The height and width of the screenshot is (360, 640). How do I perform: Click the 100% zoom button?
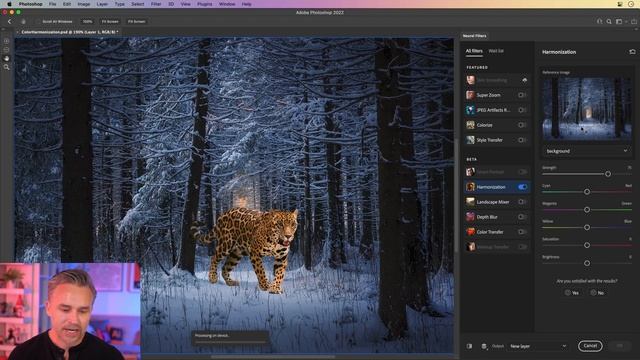click(x=87, y=21)
